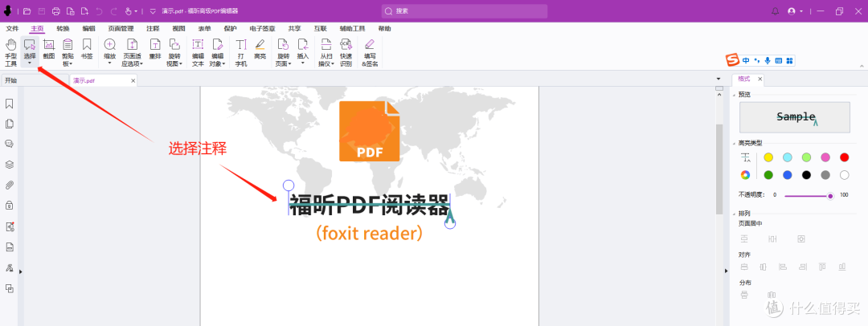Viewport: 868px width, 326px height.
Task: Open the customize quick access toolbar arrow
Action: tap(153, 11)
